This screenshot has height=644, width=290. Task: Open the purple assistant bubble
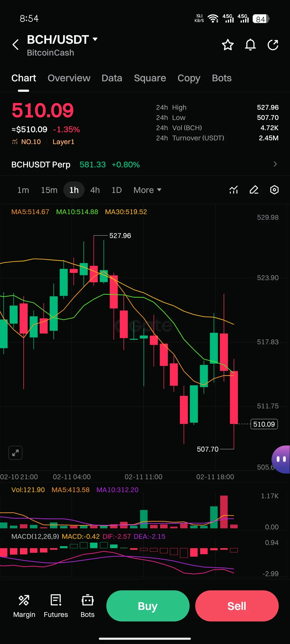point(281,459)
